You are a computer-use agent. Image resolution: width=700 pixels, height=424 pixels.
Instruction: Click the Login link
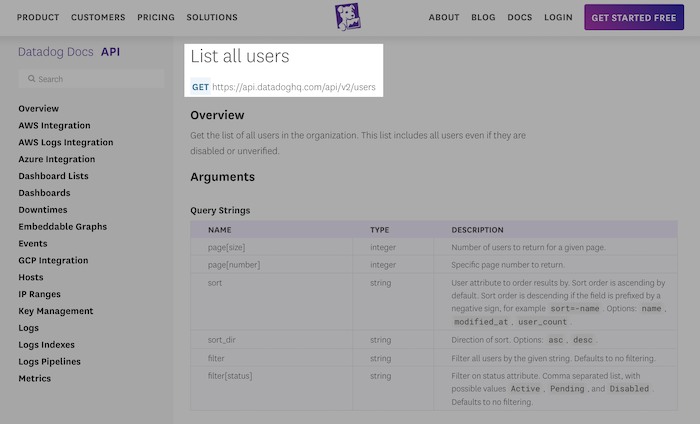[558, 18]
